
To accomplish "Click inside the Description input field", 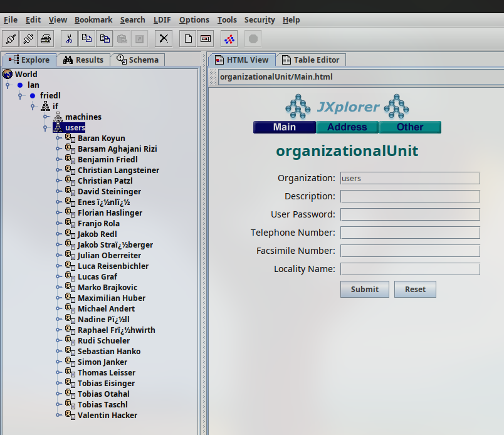I will 410,196.
